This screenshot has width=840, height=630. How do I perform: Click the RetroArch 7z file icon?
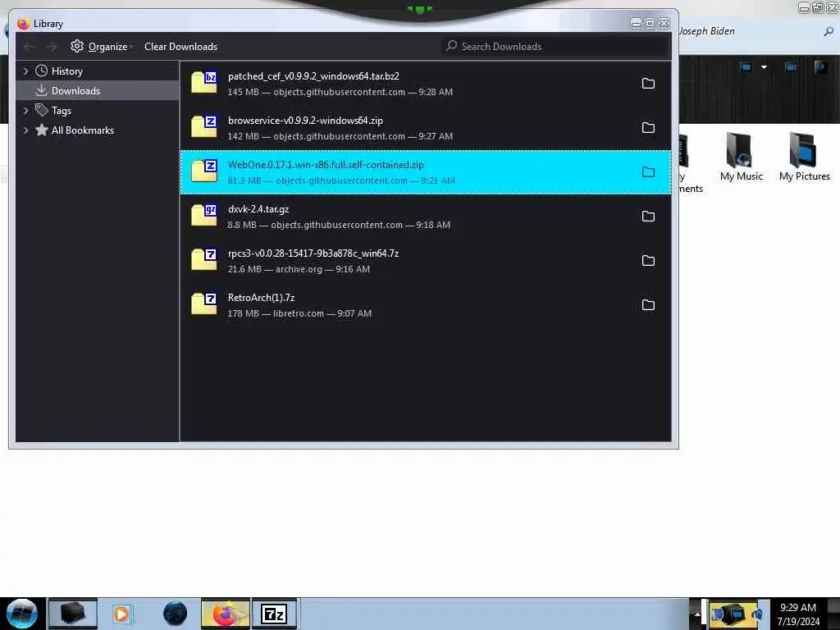click(204, 304)
